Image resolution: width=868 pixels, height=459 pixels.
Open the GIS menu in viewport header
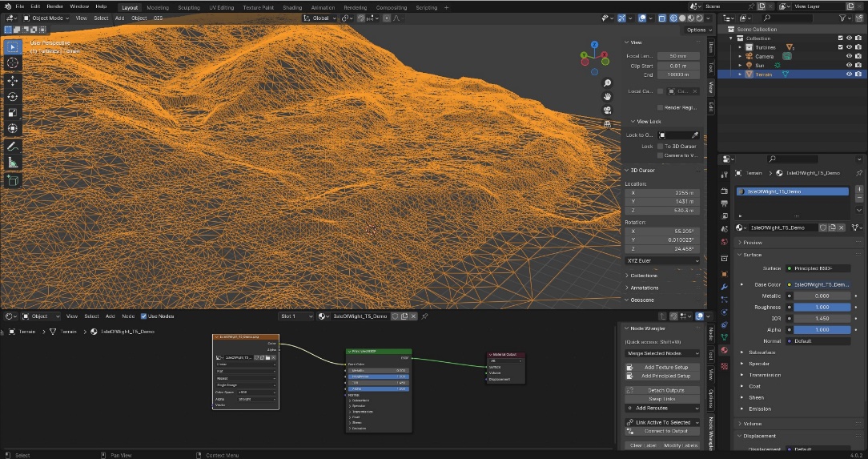tap(158, 18)
